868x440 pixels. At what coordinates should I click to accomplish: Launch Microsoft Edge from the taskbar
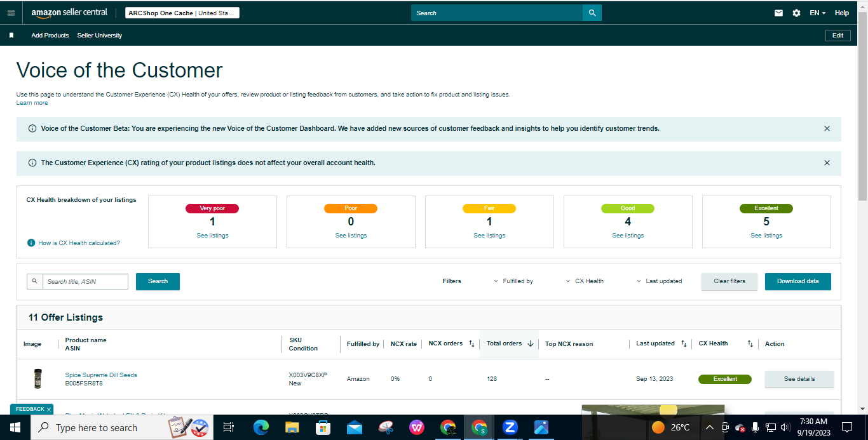point(261,427)
